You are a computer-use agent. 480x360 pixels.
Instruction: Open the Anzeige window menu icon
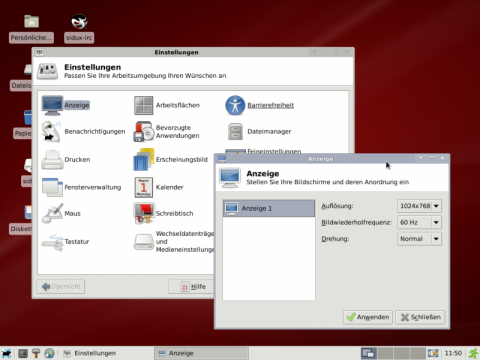point(222,158)
